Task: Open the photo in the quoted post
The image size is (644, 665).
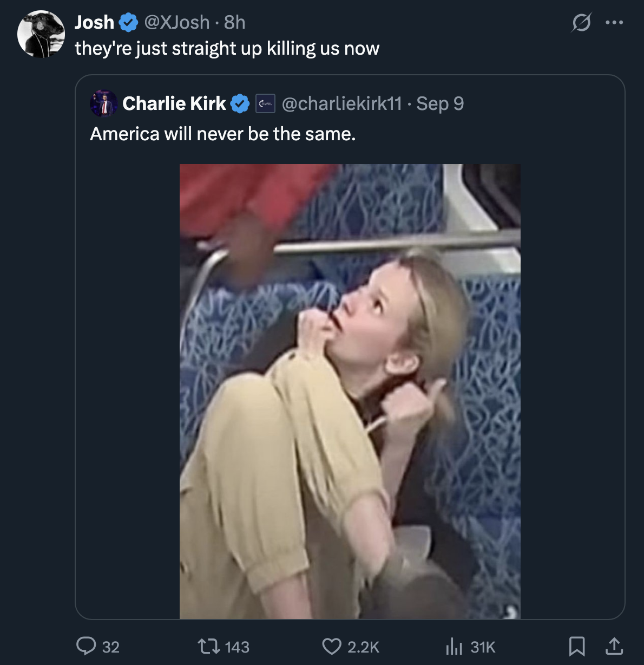Action: tap(350, 392)
